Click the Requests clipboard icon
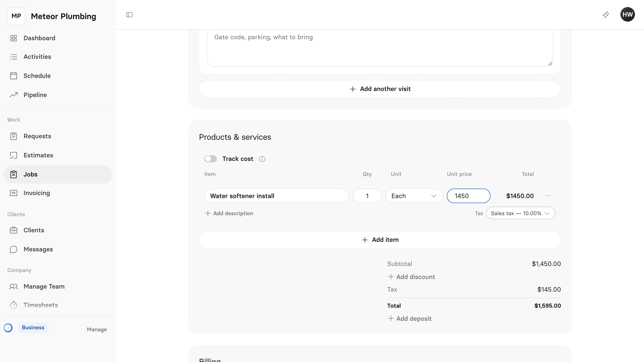Screen dimensions: 644x362 click(x=14, y=136)
